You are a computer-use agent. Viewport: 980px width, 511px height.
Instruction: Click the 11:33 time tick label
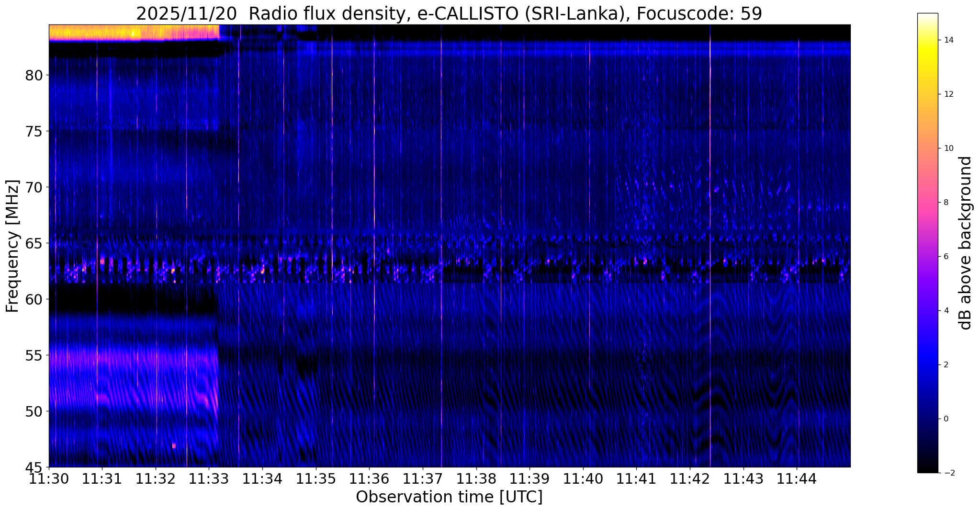click(209, 478)
